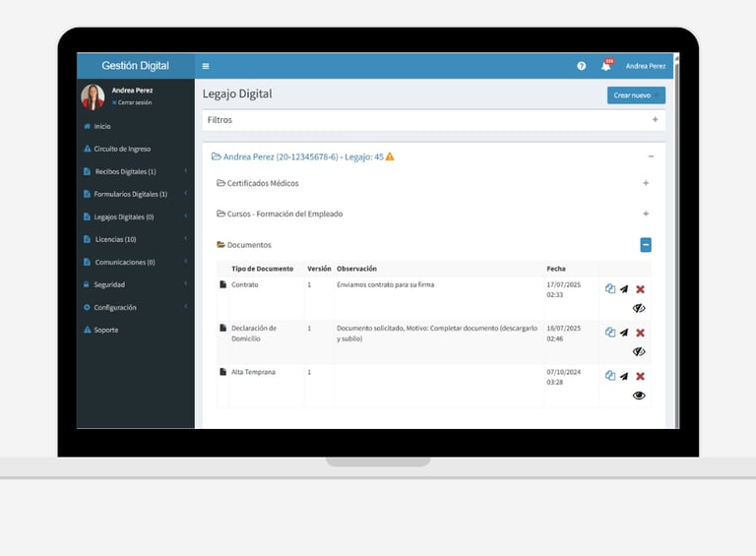
Task: Click the Seguridad lock icon
Action: 87,284
